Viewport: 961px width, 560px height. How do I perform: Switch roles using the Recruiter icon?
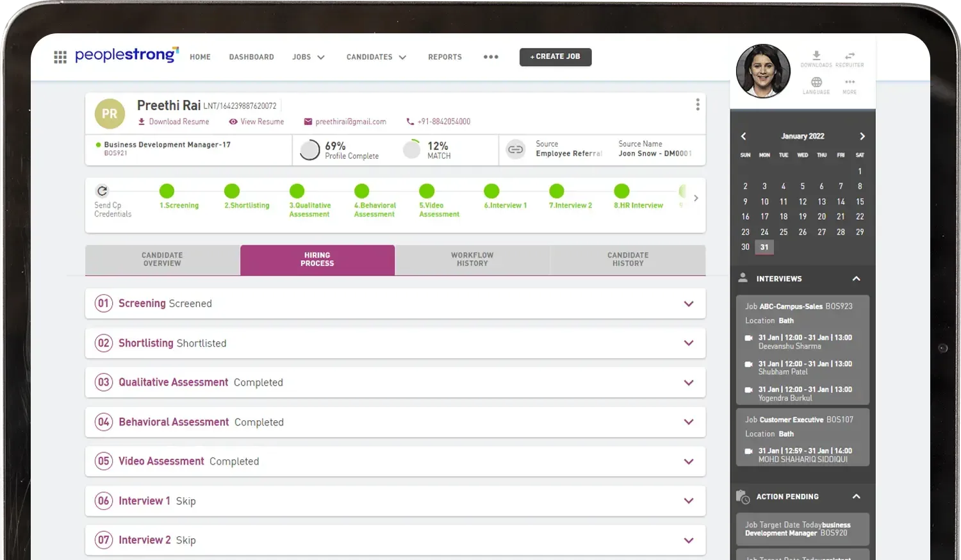tap(849, 56)
